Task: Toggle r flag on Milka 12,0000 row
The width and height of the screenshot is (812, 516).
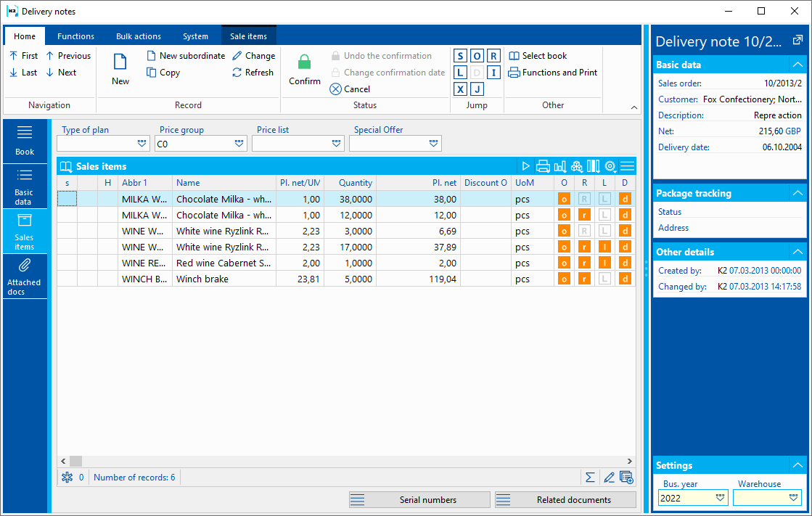Action: (584, 215)
